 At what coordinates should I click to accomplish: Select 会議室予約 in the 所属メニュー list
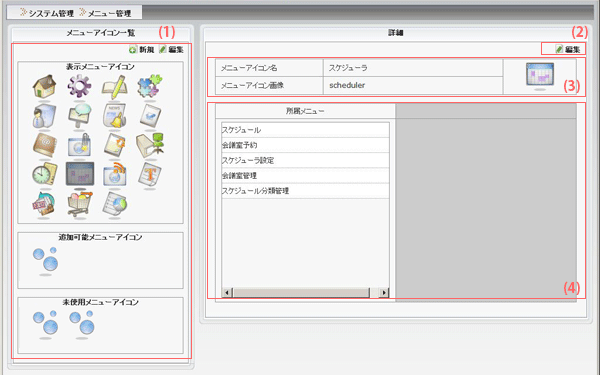pyautogui.click(x=305, y=145)
